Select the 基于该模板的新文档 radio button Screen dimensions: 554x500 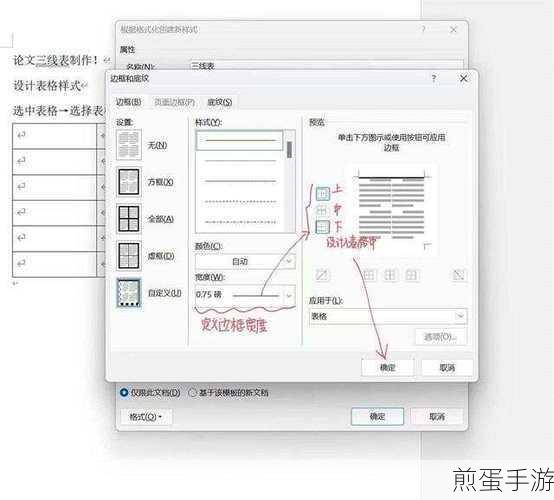(193, 393)
